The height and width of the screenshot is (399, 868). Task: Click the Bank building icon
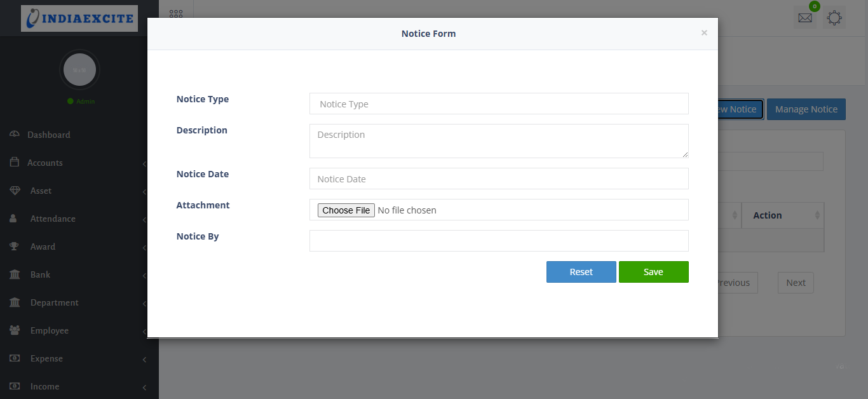[15, 274]
